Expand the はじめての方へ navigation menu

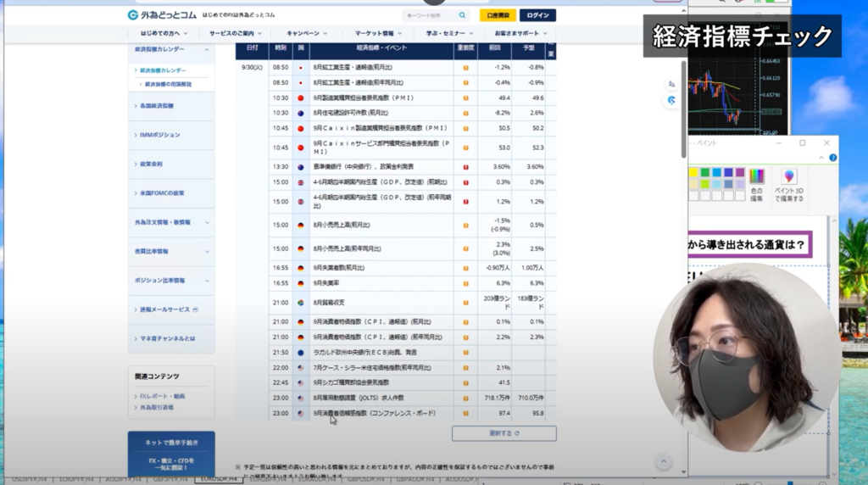point(163,33)
